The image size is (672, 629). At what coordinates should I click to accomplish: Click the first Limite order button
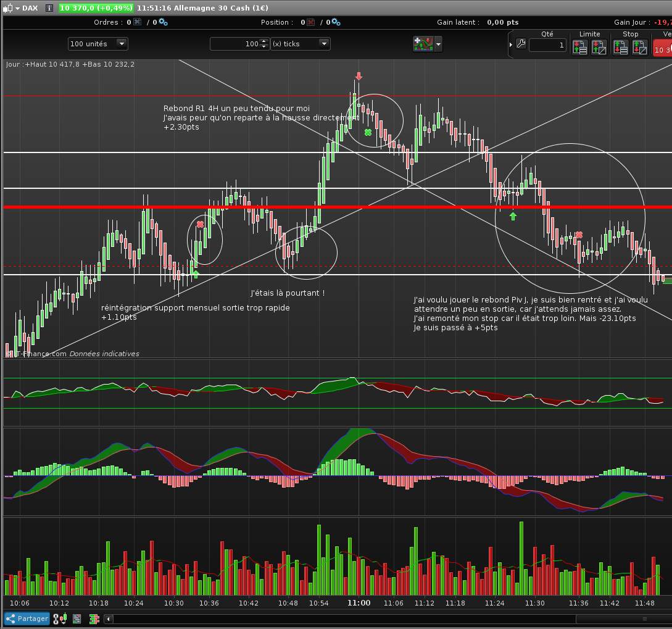pyautogui.click(x=580, y=47)
